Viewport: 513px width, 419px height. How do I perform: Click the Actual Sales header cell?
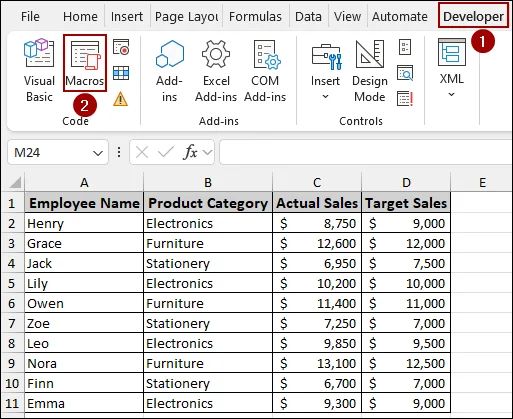[x=317, y=203]
